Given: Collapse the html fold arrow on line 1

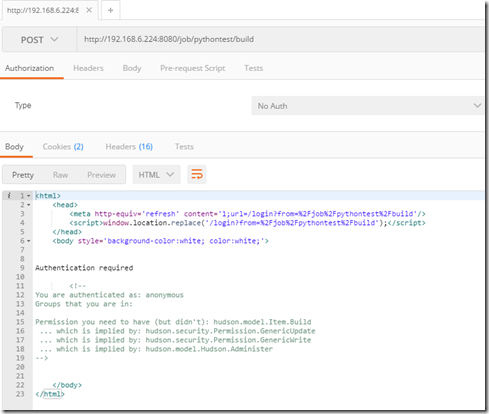Looking at the screenshot, I should click(x=29, y=196).
